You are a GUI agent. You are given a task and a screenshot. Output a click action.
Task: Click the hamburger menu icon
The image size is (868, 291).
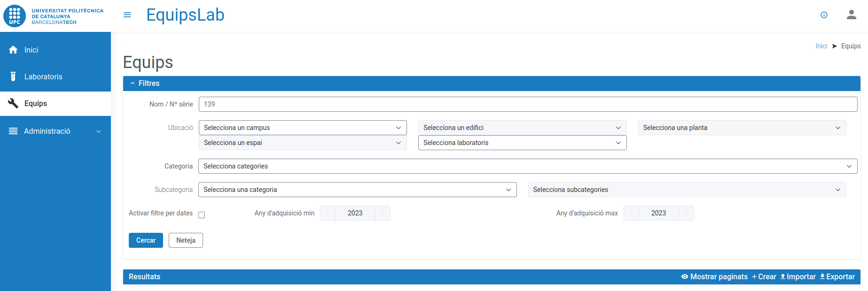tap(127, 15)
